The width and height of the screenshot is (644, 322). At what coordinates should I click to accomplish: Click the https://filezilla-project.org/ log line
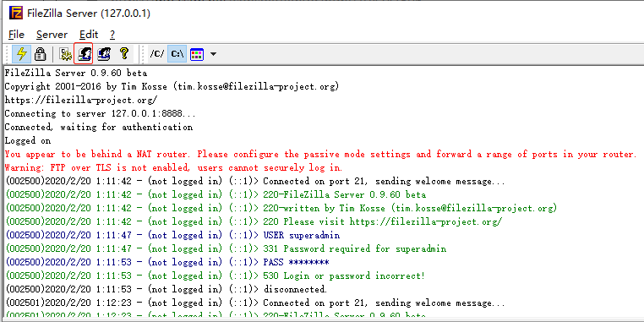pyautogui.click(x=81, y=100)
